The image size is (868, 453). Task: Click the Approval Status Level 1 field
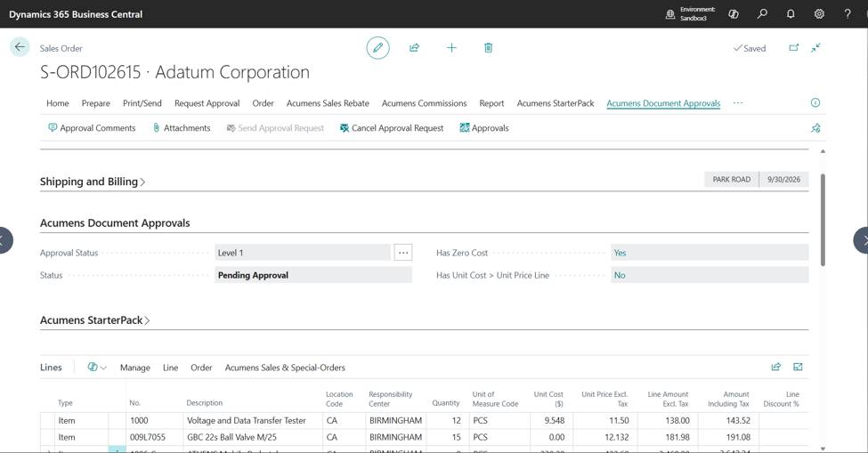303,253
